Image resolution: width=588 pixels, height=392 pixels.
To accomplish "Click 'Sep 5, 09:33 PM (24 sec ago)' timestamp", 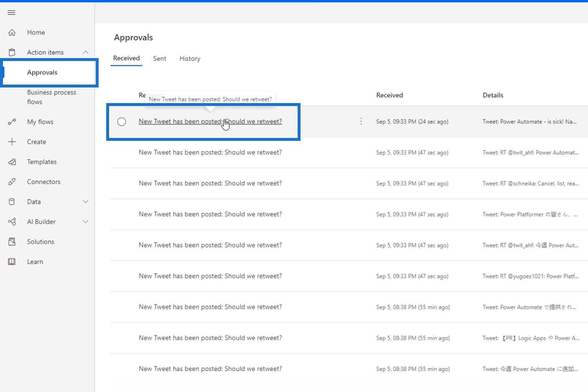I will [x=412, y=122].
